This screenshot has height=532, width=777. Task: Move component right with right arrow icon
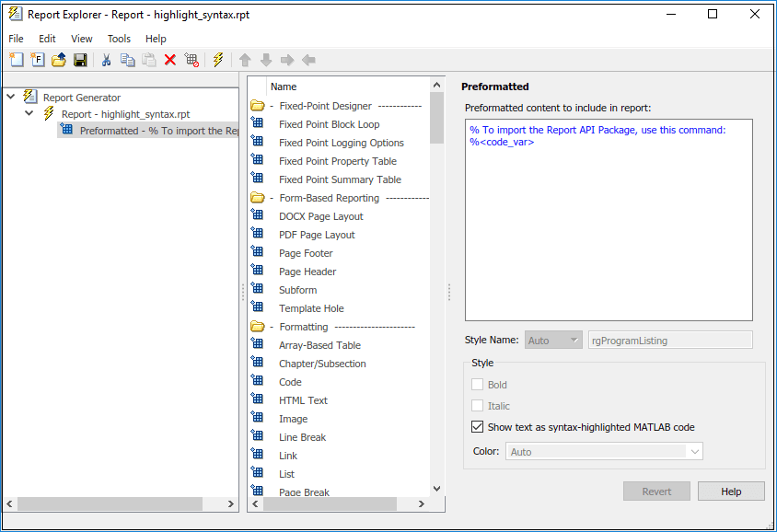(x=287, y=60)
